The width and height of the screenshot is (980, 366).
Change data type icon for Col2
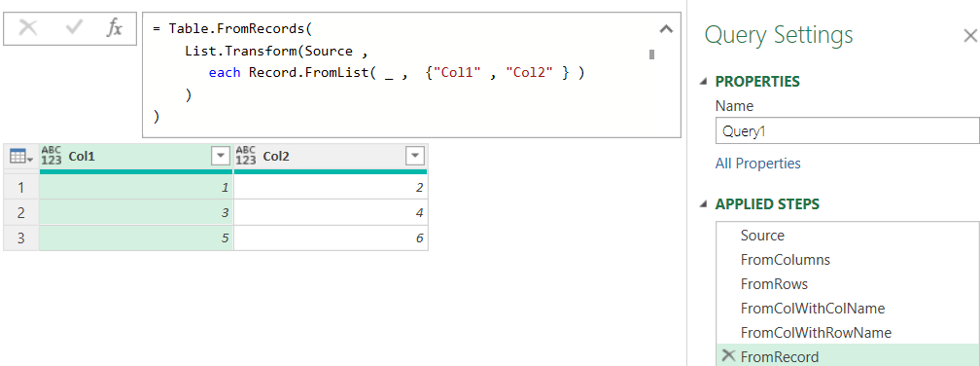pos(246,156)
